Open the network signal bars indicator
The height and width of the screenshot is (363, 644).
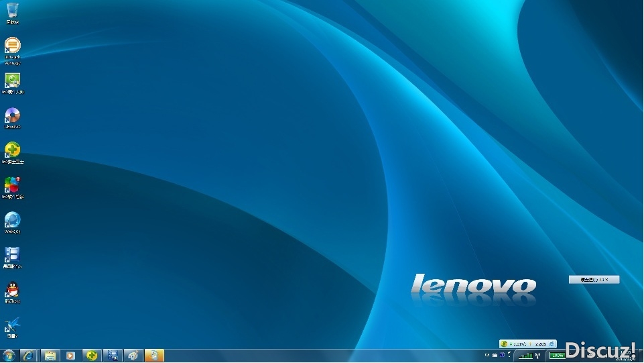point(525,356)
